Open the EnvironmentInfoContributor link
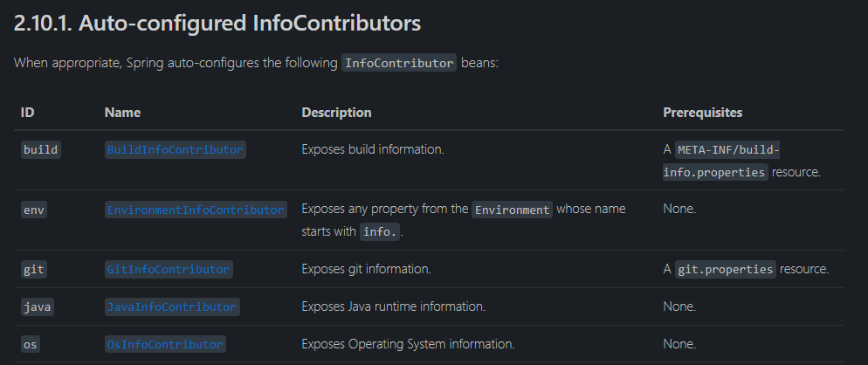The height and width of the screenshot is (365, 868). pos(195,210)
